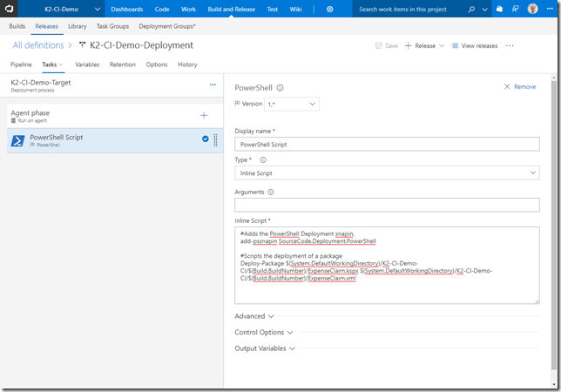Select the K2-CI-Demo-Target deployment process

tap(112, 85)
